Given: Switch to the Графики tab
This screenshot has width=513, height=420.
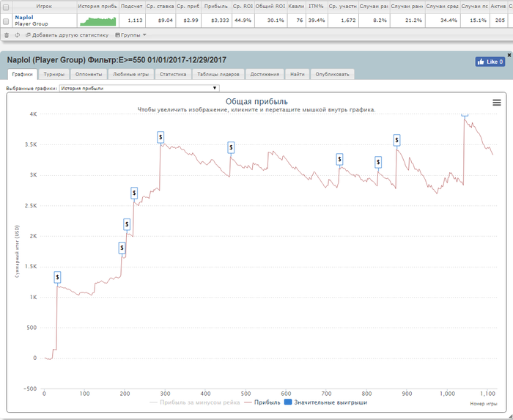Looking at the screenshot, I should pos(22,74).
